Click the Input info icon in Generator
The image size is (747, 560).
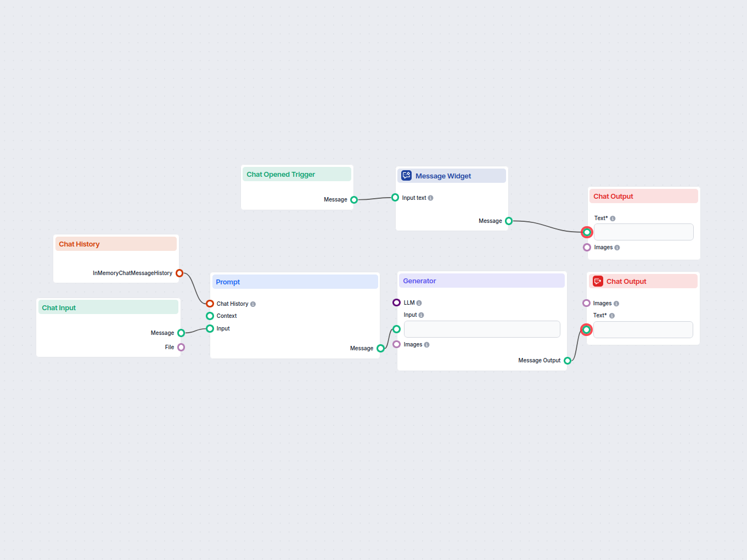click(421, 315)
